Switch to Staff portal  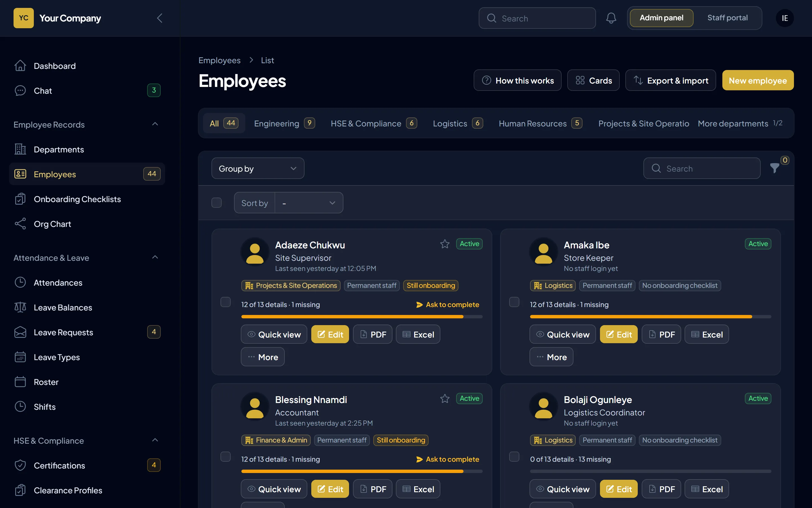point(727,18)
